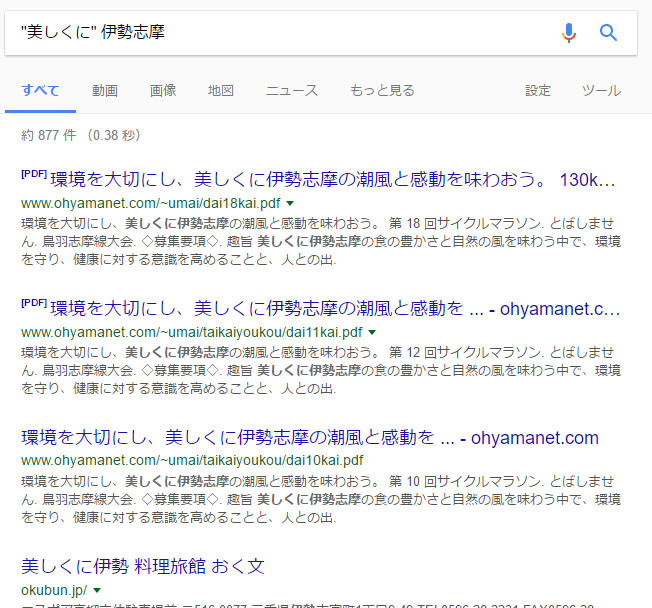Switch to the 動画 tab
The height and width of the screenshot is (608, 652).
coord(105,91)
